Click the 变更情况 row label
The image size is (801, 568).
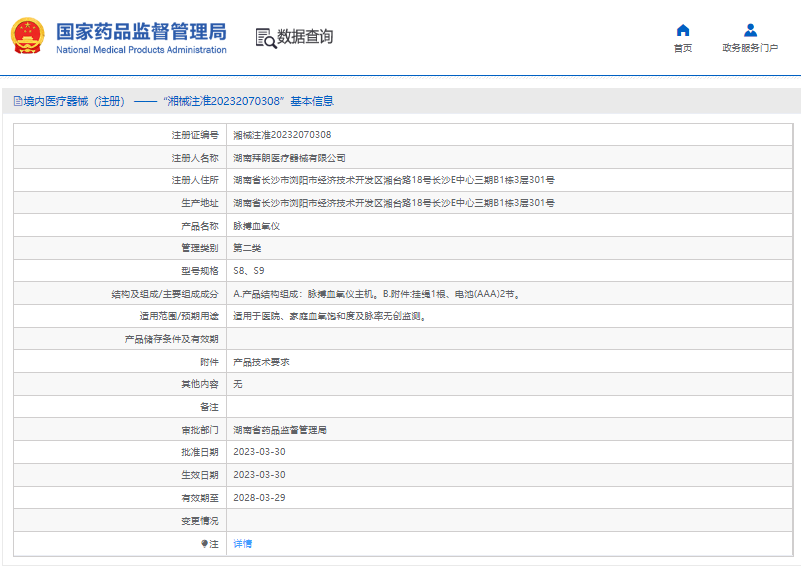[200, 521]
